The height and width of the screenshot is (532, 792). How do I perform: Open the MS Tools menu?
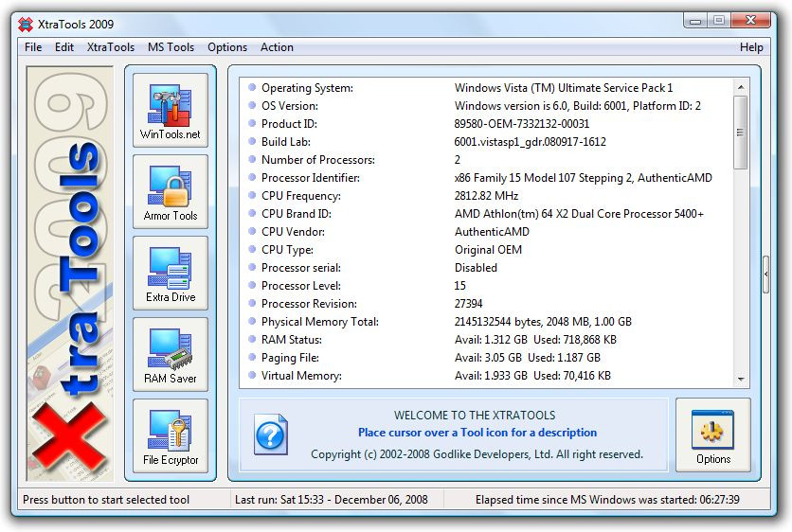click(171, 47)
